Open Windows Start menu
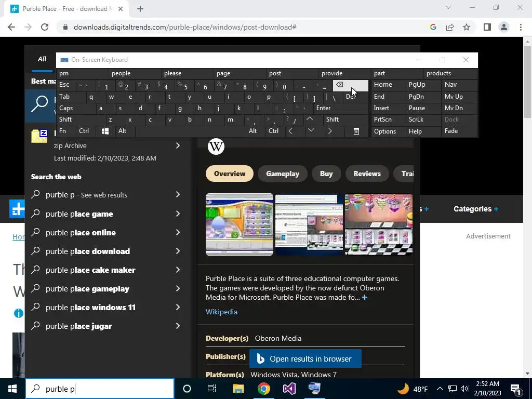 12,389
